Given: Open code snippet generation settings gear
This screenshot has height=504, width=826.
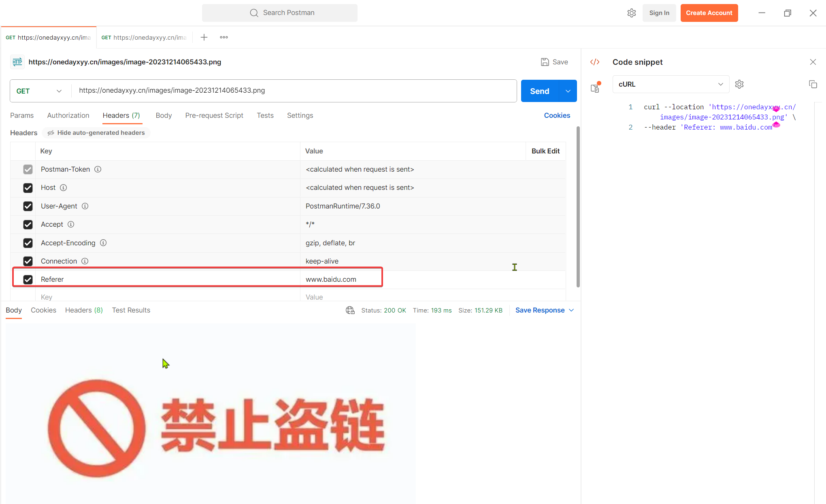Looking at the screenshot, I should click(739, 84).
